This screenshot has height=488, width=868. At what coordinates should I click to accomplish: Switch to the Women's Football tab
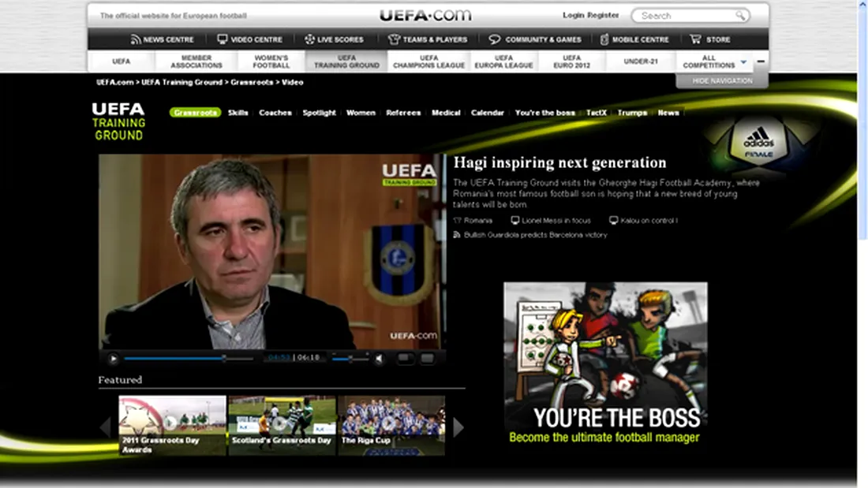(271, 61)
